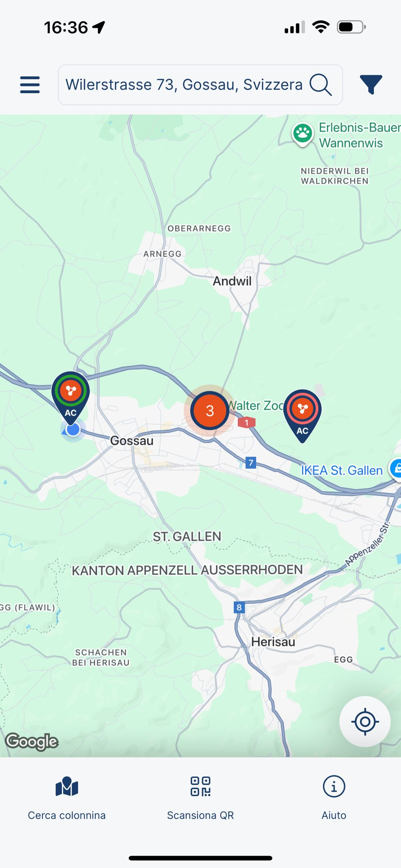Tap the search magnifier icon
Image resolution: width=401 pixels, height=868 pixels.
(320, 85)
